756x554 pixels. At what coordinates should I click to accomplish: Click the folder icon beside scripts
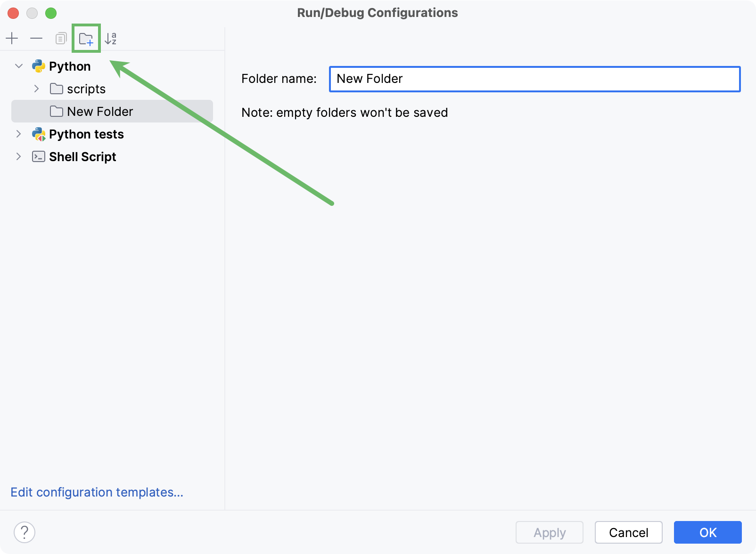(x=56, y=89)
